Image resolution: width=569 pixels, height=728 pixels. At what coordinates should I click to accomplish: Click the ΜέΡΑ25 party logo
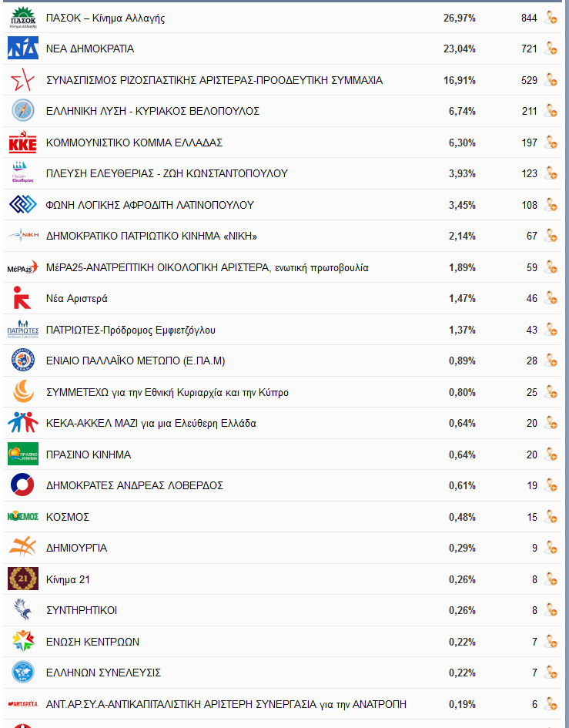pos(23,267)
